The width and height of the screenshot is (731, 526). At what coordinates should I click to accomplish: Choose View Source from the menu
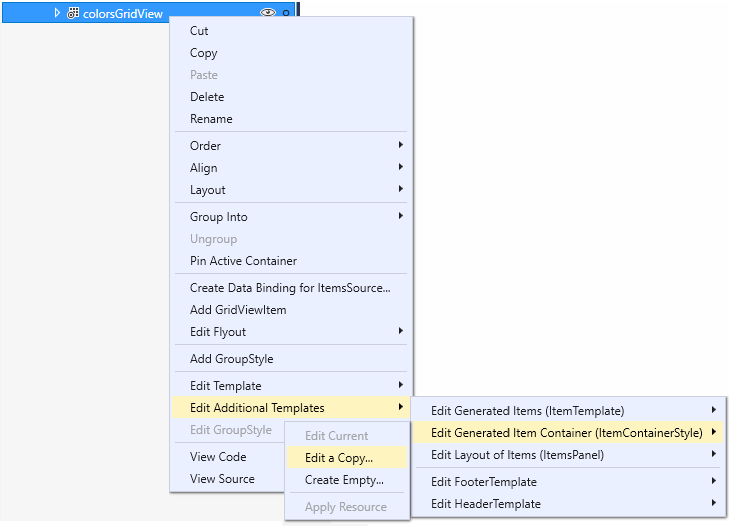pos(227,478)
